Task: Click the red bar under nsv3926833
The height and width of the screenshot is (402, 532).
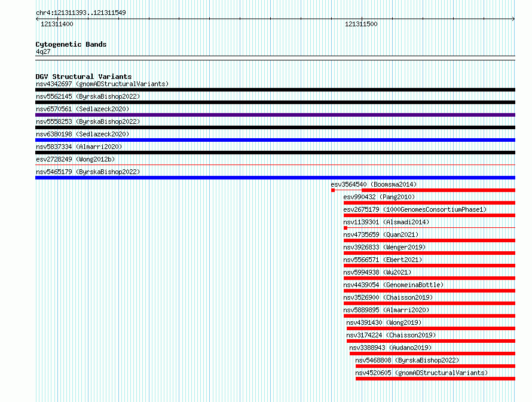Action: pyautogui.click(x=430, y=253)
